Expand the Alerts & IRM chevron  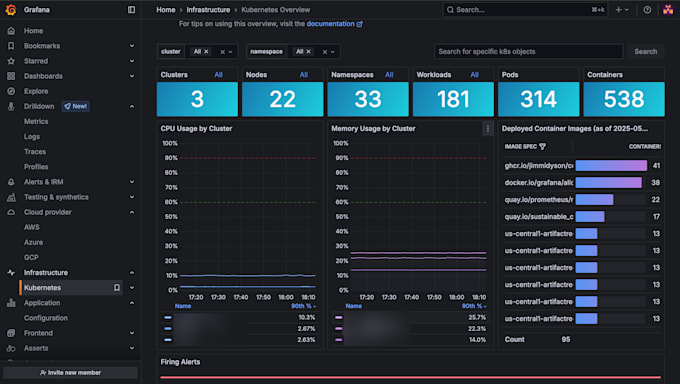(x=132, y=182)
